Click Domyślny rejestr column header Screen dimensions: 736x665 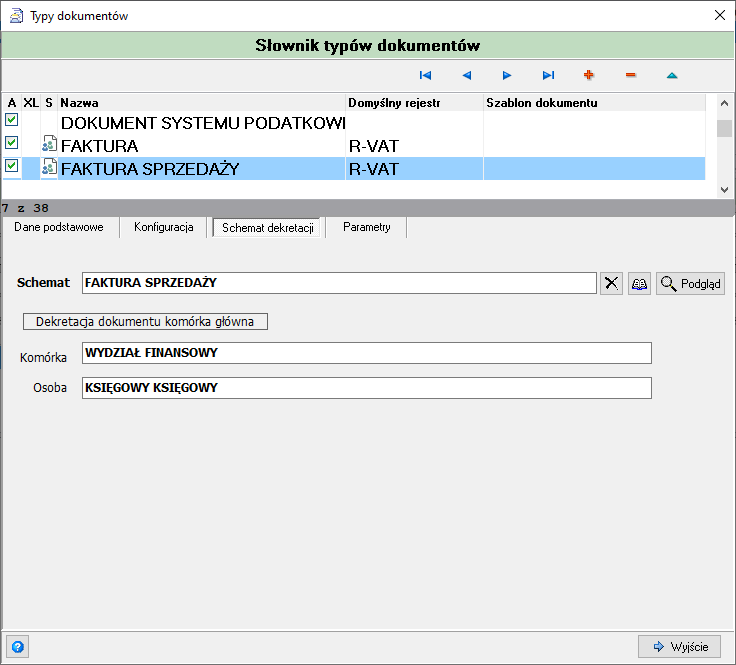coord(414,103)
